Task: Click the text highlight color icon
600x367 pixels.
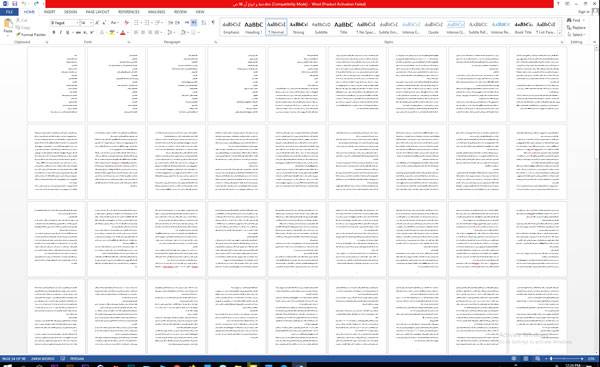Action: click(112, 33)
